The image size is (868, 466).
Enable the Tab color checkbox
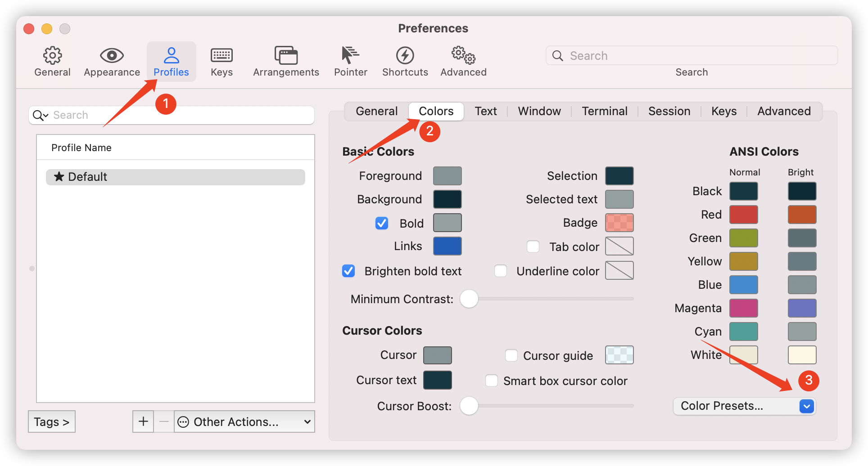coord(533,246)
